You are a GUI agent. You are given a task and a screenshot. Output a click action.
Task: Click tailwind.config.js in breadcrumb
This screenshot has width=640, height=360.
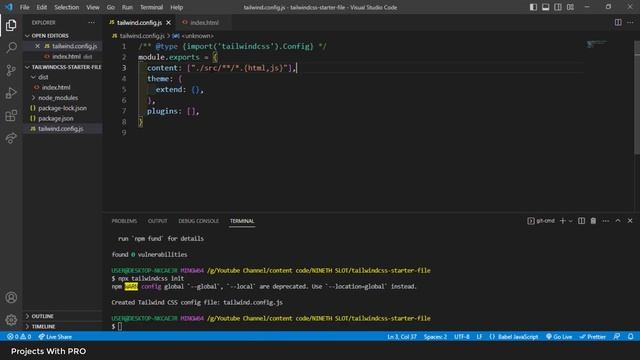(142, 36)
